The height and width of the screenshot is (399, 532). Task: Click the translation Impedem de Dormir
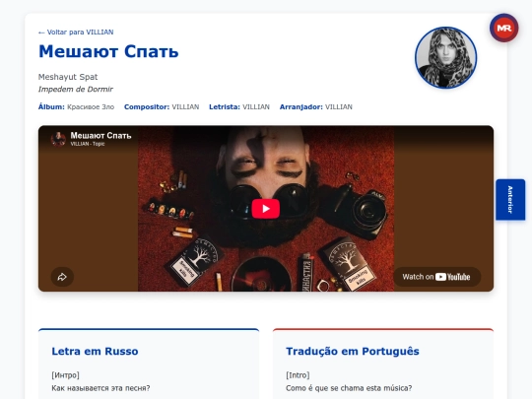click(75, 90)
